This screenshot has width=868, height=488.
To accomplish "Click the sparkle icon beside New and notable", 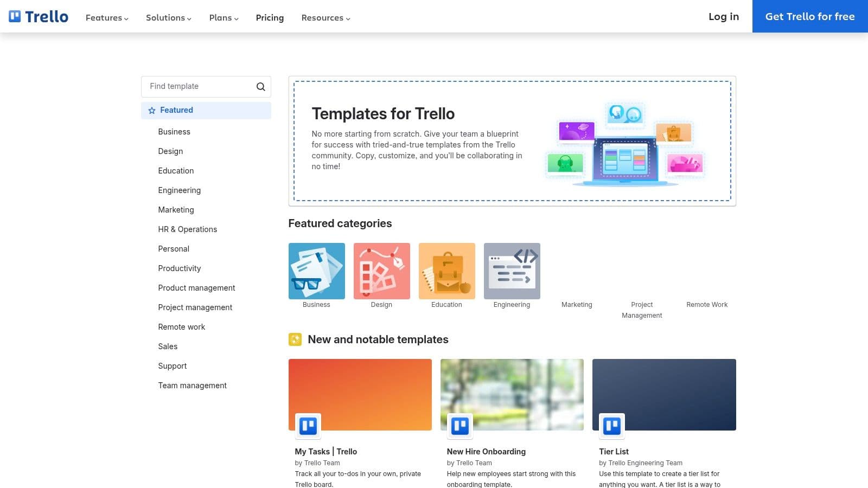I will pos(295,339).
